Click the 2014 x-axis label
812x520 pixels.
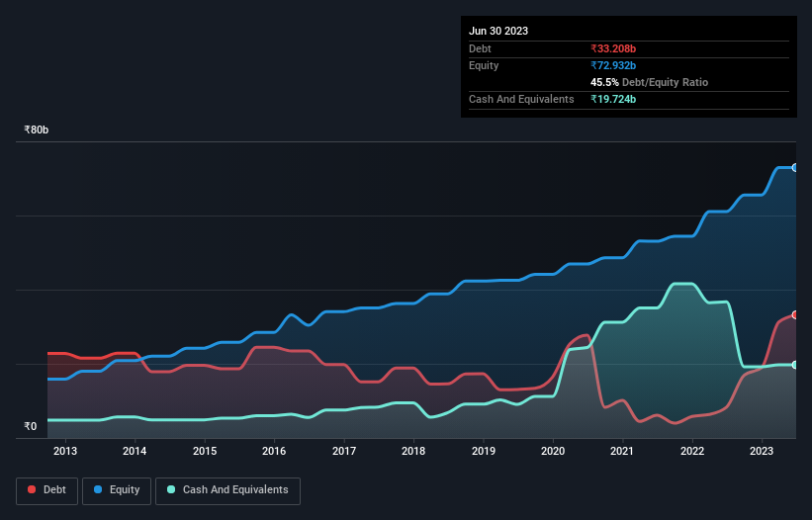point(135,451)
